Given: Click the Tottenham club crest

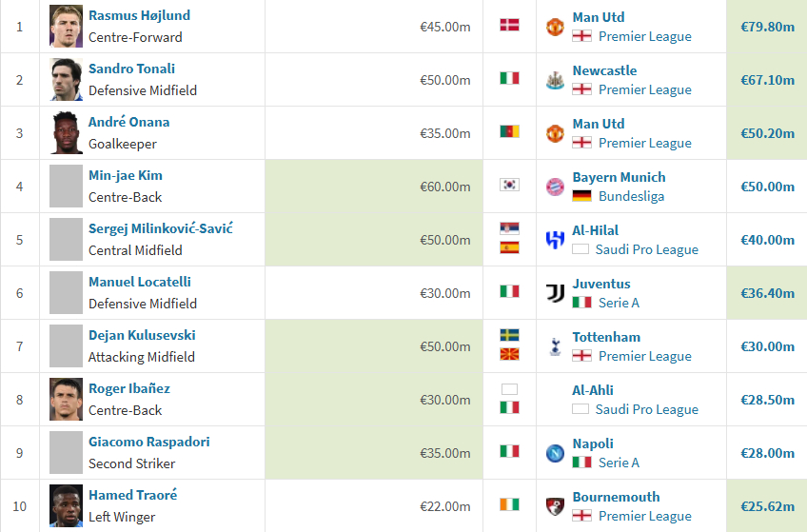Looking at the screenshot, I should click(x=555, y=346).
